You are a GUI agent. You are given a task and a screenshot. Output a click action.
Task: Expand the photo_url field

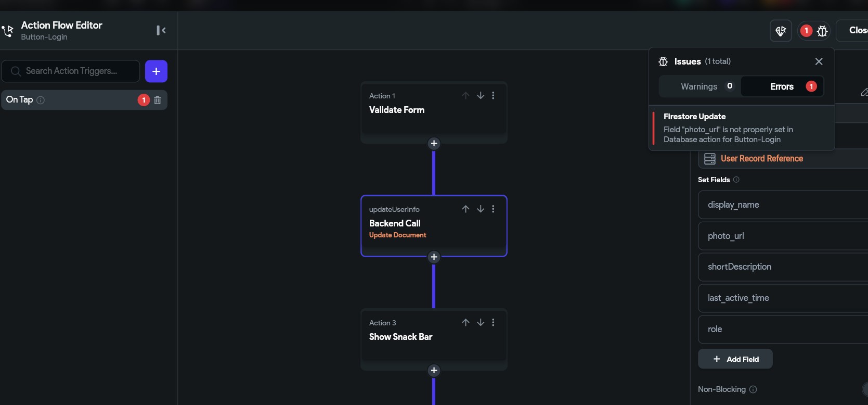coord(783,236)
